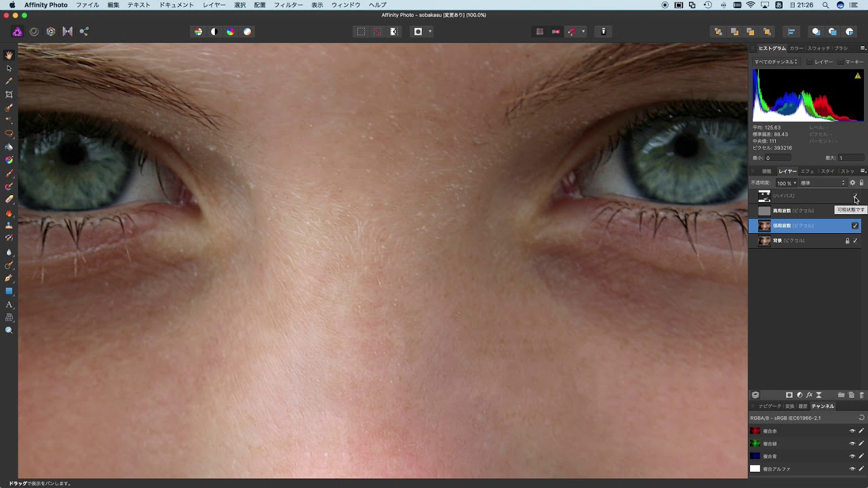
Task: Apply Auto Colors from toolbar
Action: (x=231, y=31)
